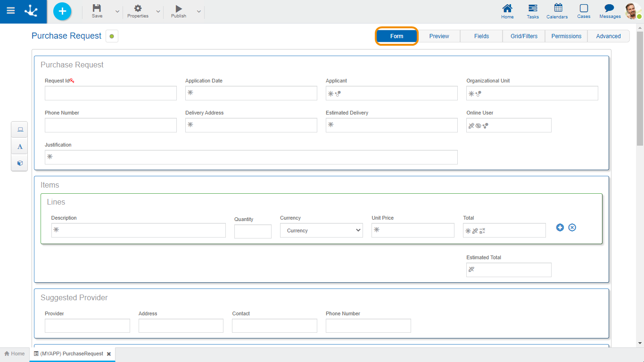
Task: Click the blue plus create button
Action: coord(62,11)
